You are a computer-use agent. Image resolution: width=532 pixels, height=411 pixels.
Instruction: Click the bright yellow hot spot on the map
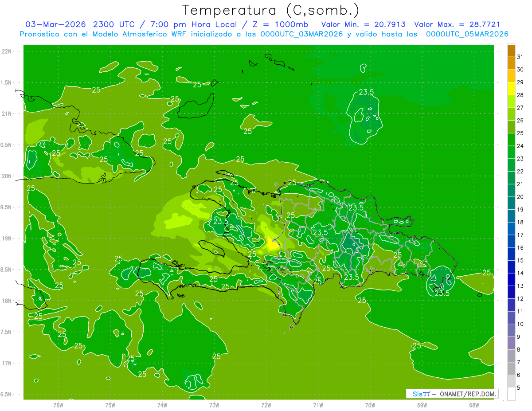coord(272,244)
